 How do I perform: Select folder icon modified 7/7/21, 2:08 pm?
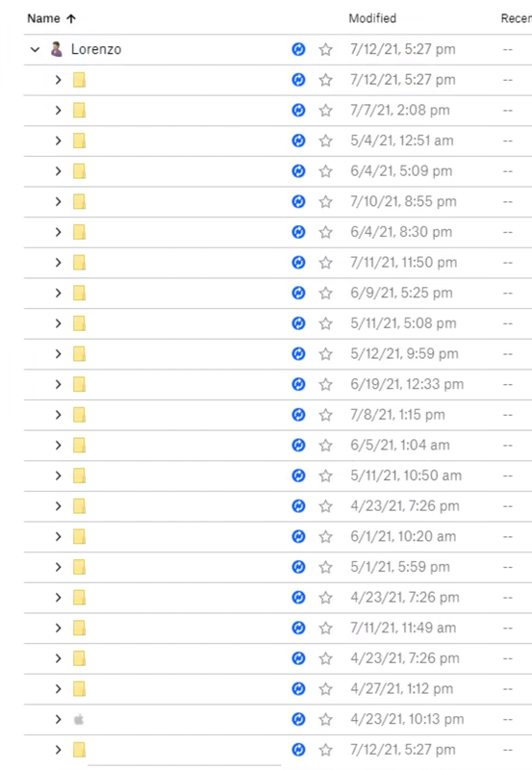[79, 110]
